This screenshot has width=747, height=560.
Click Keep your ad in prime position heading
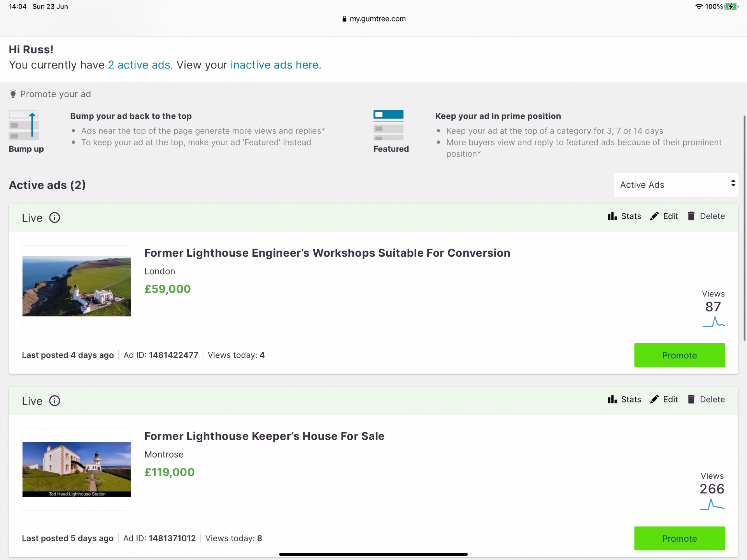point(498,116)
